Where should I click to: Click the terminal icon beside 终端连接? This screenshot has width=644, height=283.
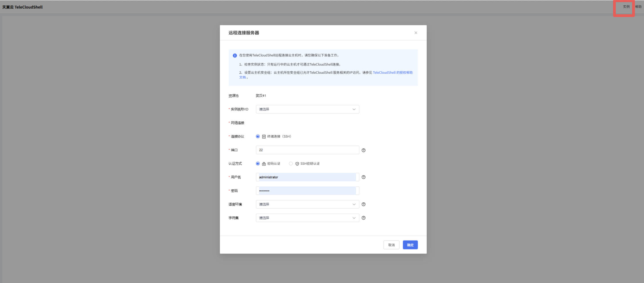pos(264,137)
